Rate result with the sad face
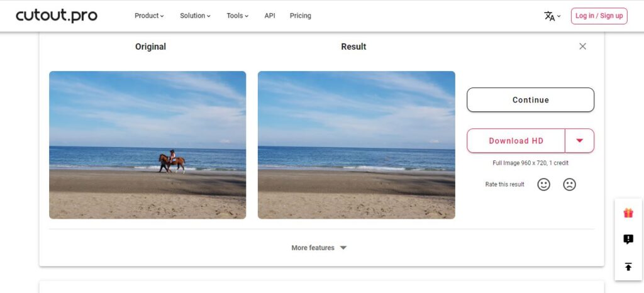The width and height of the screenshot is (644, 293). click(x=569, y=184)
